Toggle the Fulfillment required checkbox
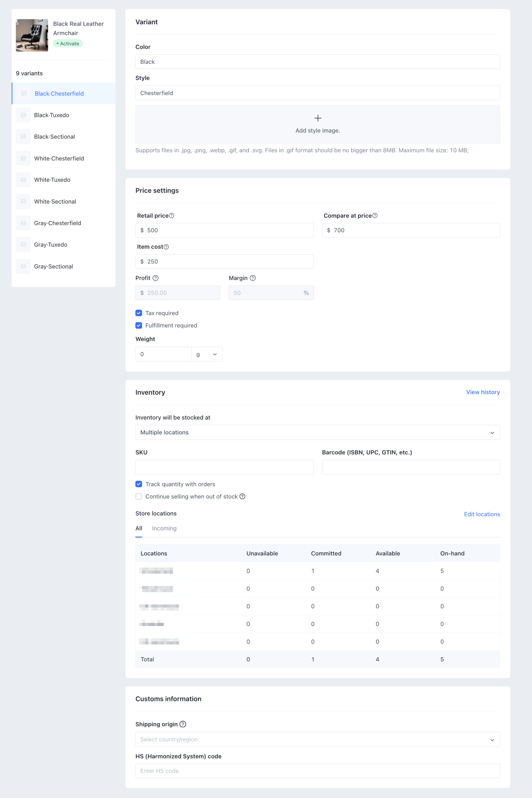 139,325
